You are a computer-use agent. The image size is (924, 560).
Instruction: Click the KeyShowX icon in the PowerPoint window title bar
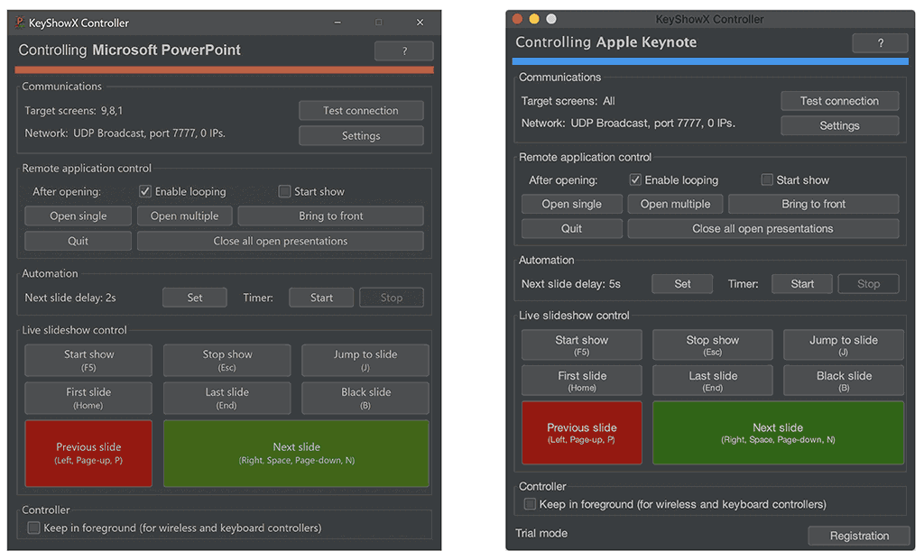coord(23,23)
